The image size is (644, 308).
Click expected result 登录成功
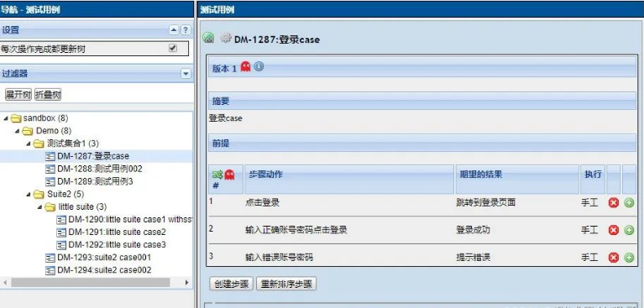click(474, 230)
